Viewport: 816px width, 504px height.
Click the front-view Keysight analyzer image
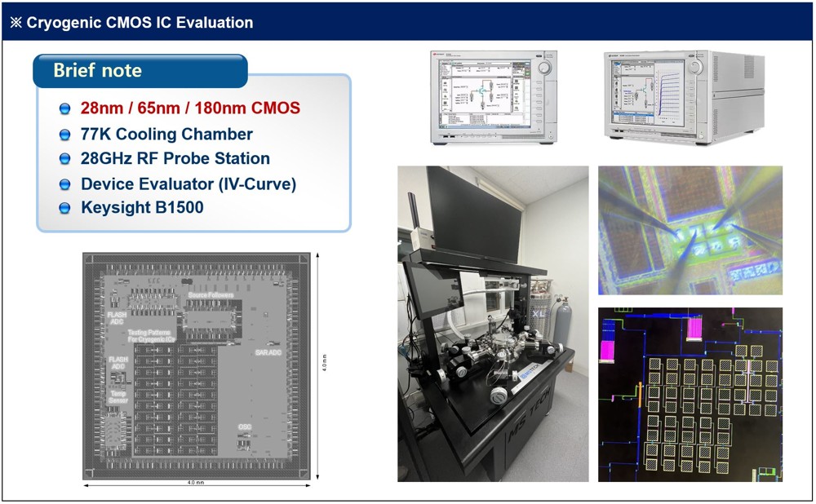pos(494,97)
